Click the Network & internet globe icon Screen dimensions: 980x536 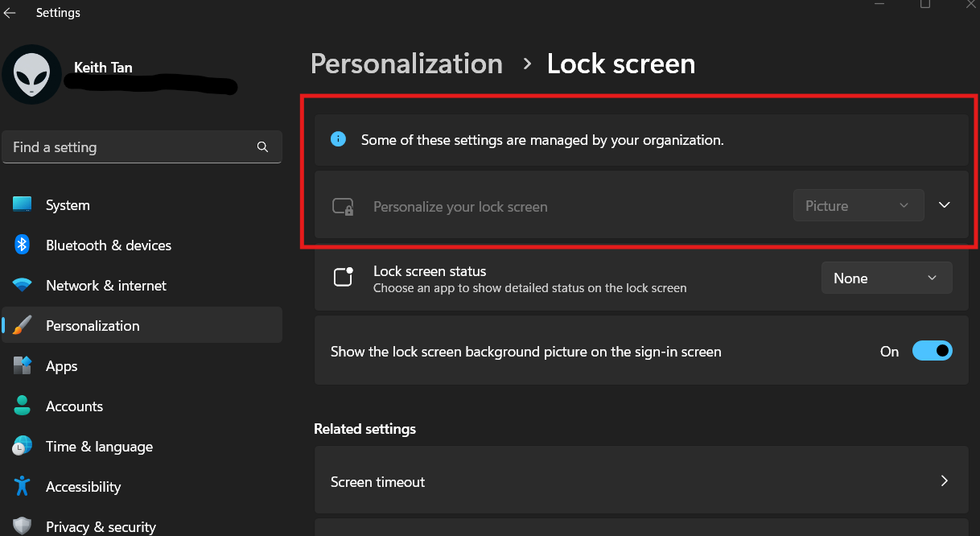point(22,285)
